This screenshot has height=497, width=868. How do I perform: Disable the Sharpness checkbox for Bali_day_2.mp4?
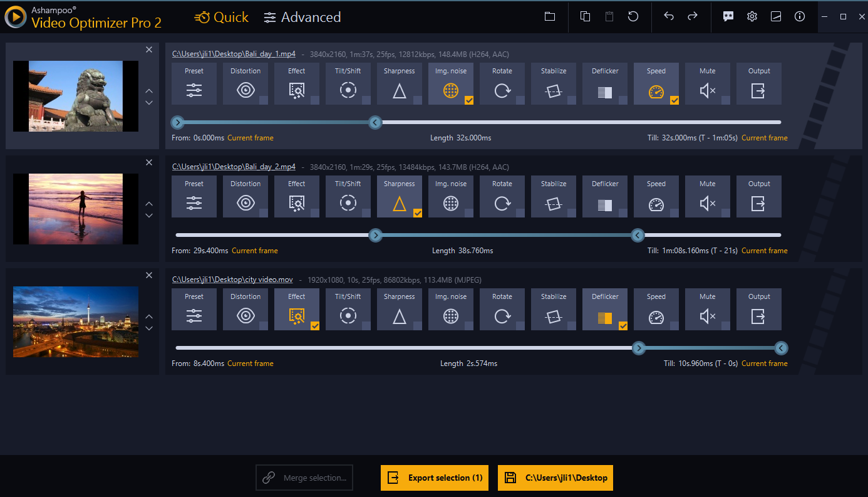point(418,212)
